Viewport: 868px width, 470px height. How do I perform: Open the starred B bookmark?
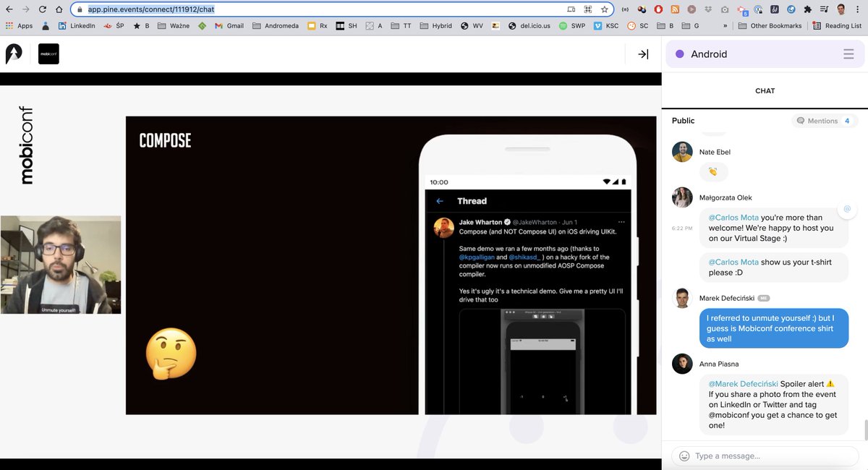click(x=141, y=25)
